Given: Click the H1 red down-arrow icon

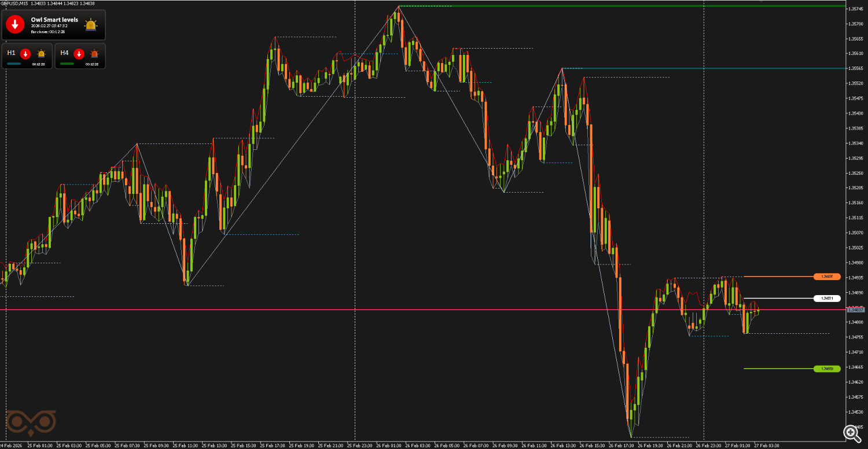Looking at the screenshot, I should 25,54.
